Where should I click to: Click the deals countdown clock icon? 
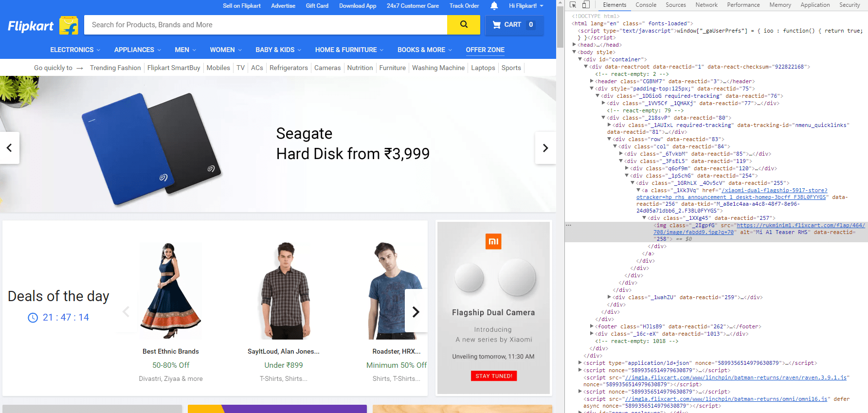click(x=33, y=318)
